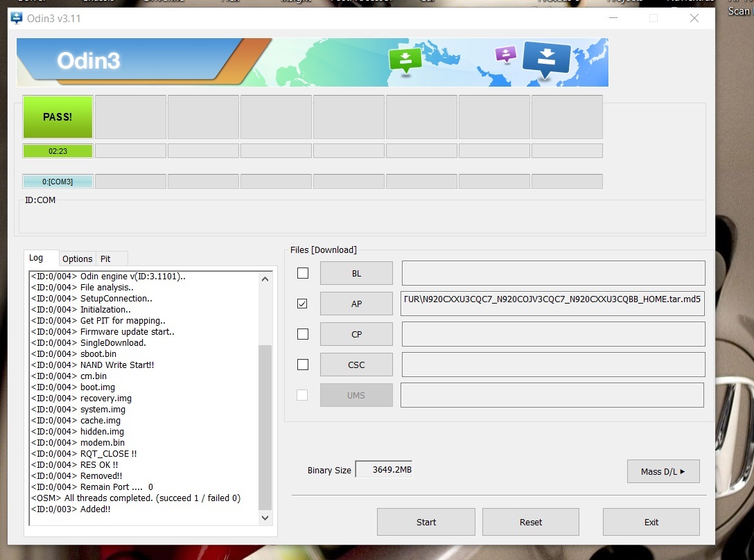Start the firmware flash

click(x=426, y=522)
